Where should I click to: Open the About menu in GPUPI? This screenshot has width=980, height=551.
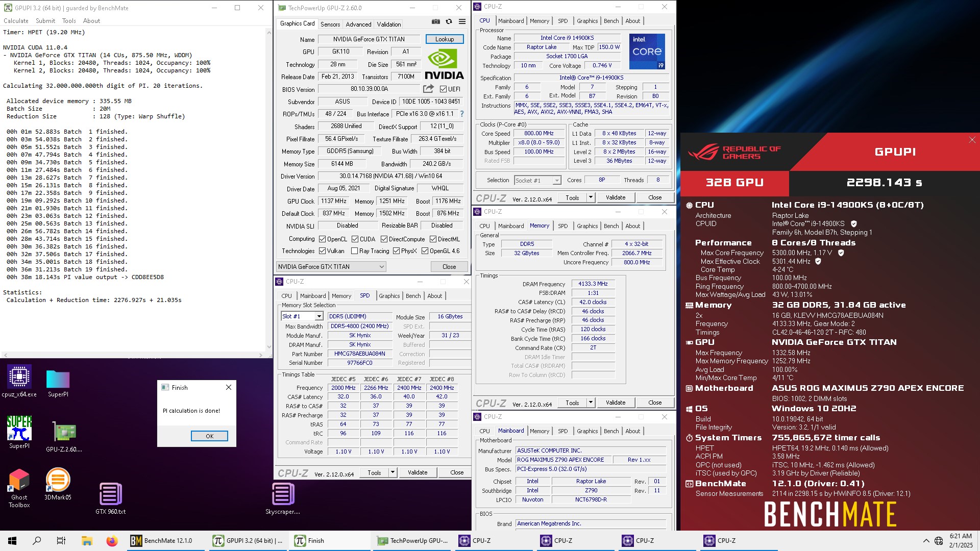91,21
